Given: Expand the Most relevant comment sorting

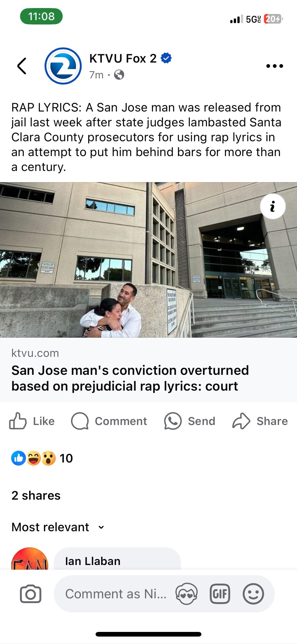Looking at the screenshot, I should click(x=58, y=527).
